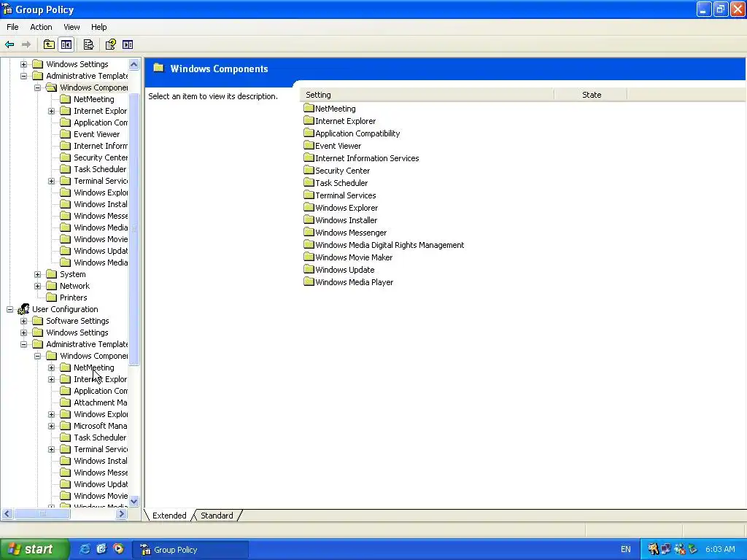Open the Action menu
The height and width of the screenshot is (560, 747).
[41, 27]
